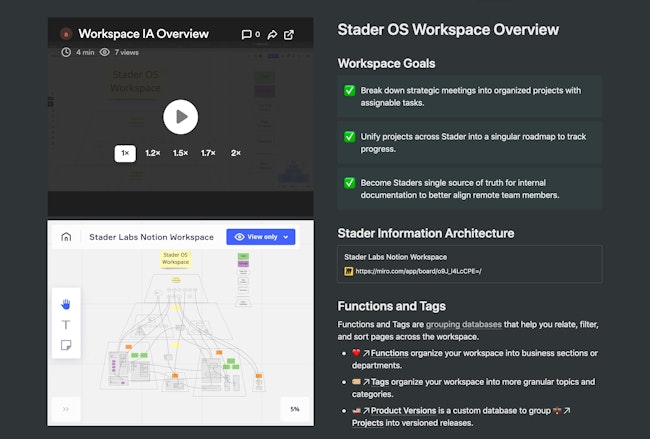Click the Stader Labs Notion Workspace board title
This screenshot has height=439, width=650.
tap(151, 237)
